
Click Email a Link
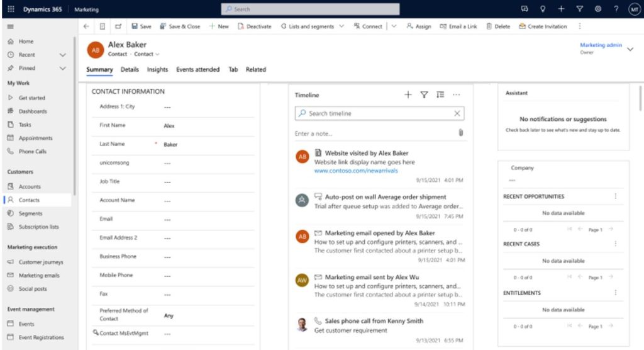click(x=458, y=26)
